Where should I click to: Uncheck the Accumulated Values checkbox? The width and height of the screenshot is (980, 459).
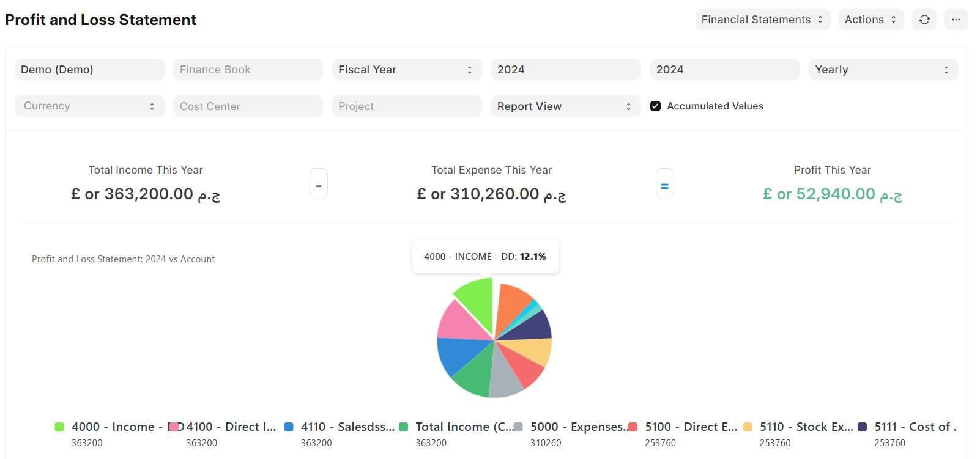tap(655, 106)
